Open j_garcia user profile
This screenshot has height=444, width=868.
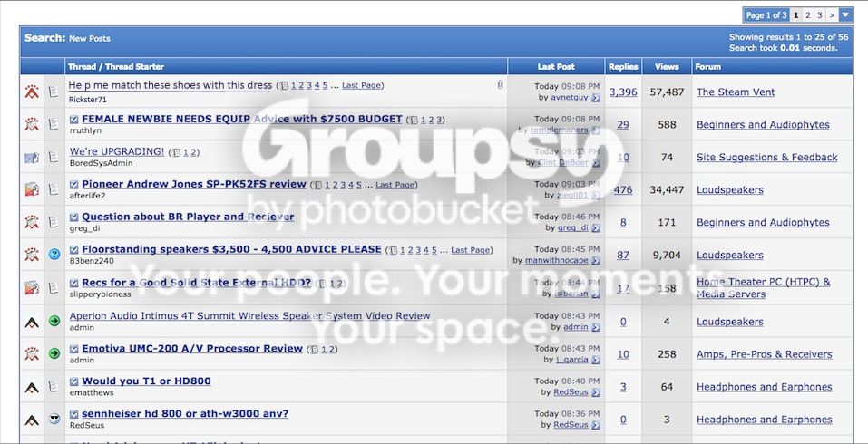(x=571, y=360)
